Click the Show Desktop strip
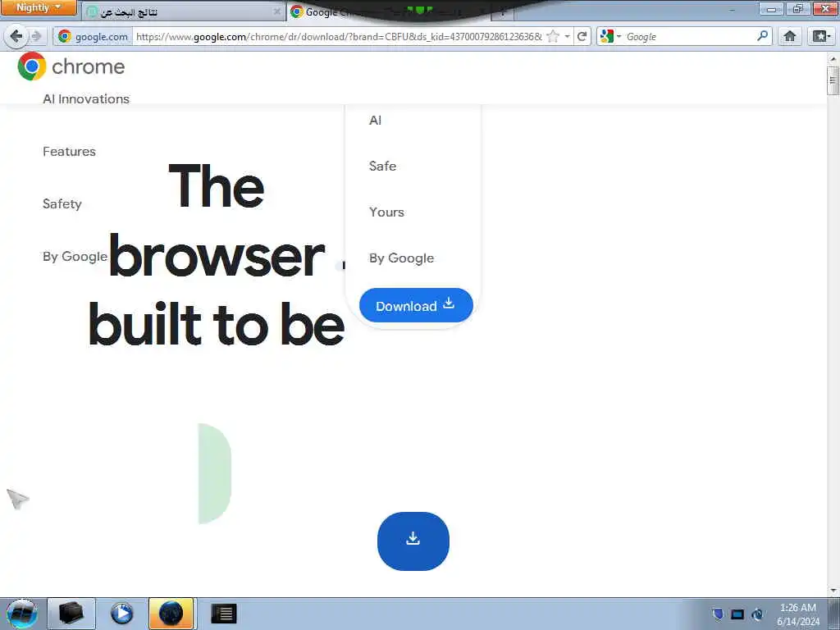The height and width of the screenshot is (630, 840). pyautogui.click(x=834, y=614)
